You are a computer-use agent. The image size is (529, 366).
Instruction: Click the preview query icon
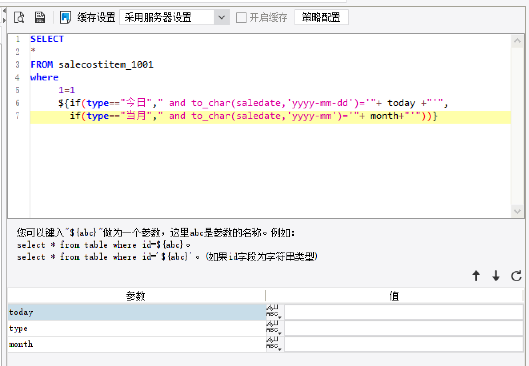pyautogui.click(x=19, y=17)
